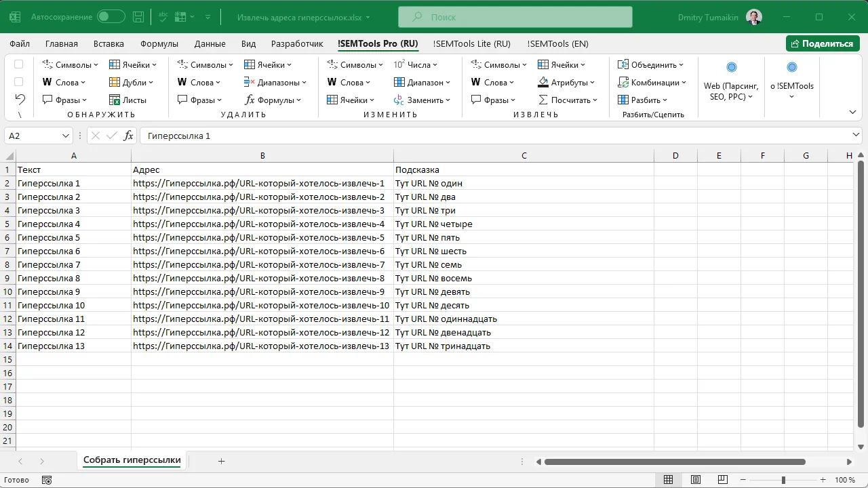Open Слова dropdown in ОБНАРУЖИТЬ group
The height and width of the screenshot is (488, 868).
pyautogui.click(x=64, y=83)
